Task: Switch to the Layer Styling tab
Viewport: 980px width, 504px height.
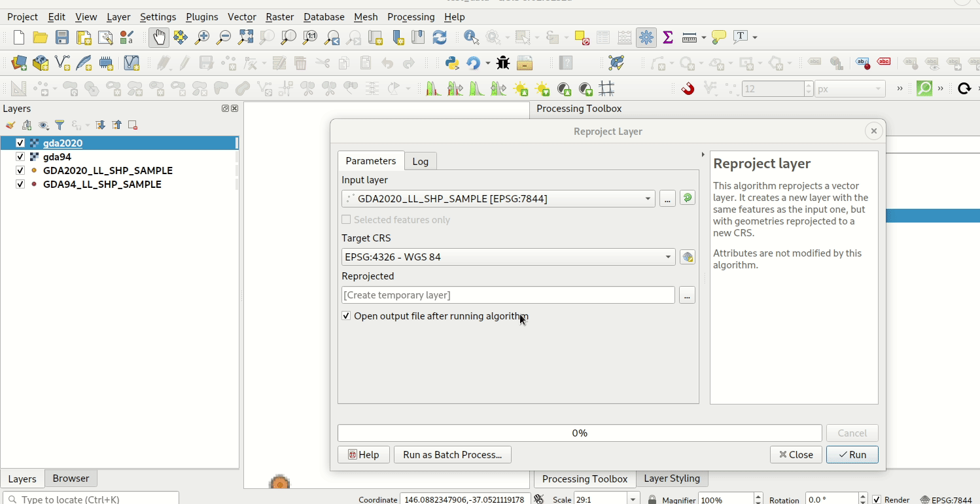Action: (x=672, y=478)
